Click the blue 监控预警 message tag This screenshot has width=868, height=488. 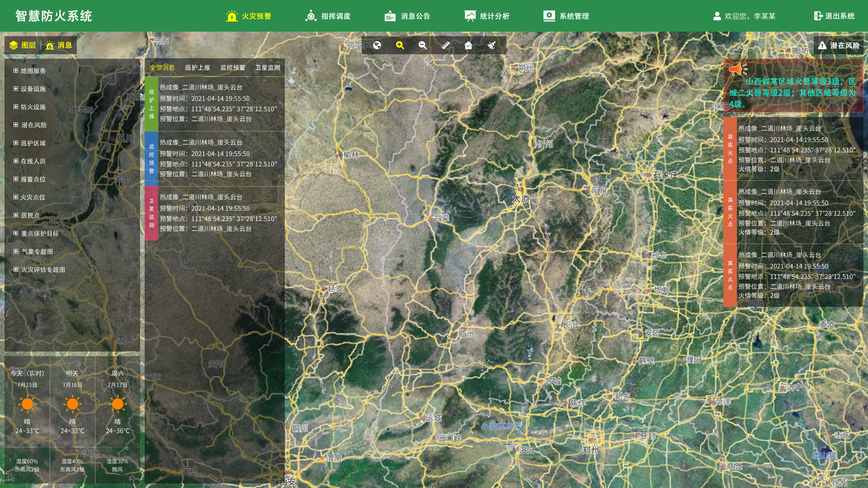[x=151, y=159]
